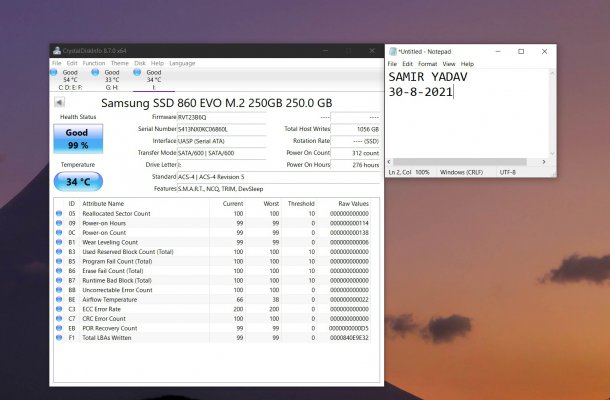This screenshot has width=610, height=400.
Task: Open Notepad Edit menu
Action: click(407, 64)
